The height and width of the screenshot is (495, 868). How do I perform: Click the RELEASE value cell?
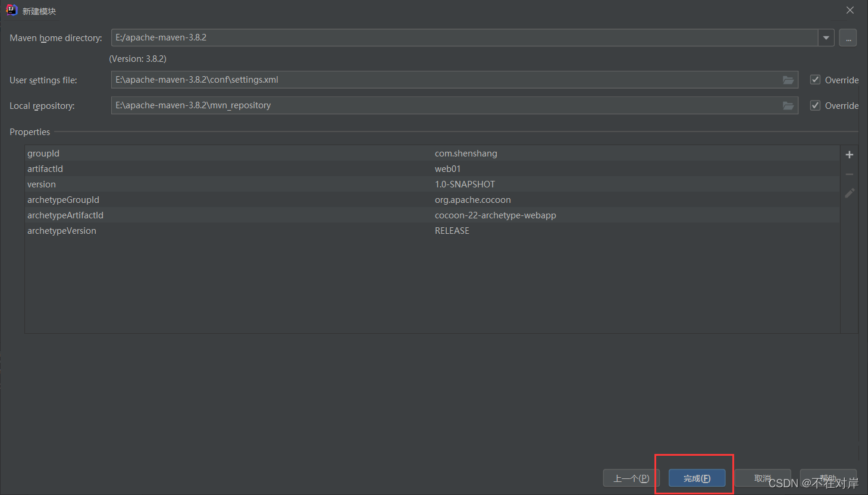pyautogui.click(x=452, y=231)
